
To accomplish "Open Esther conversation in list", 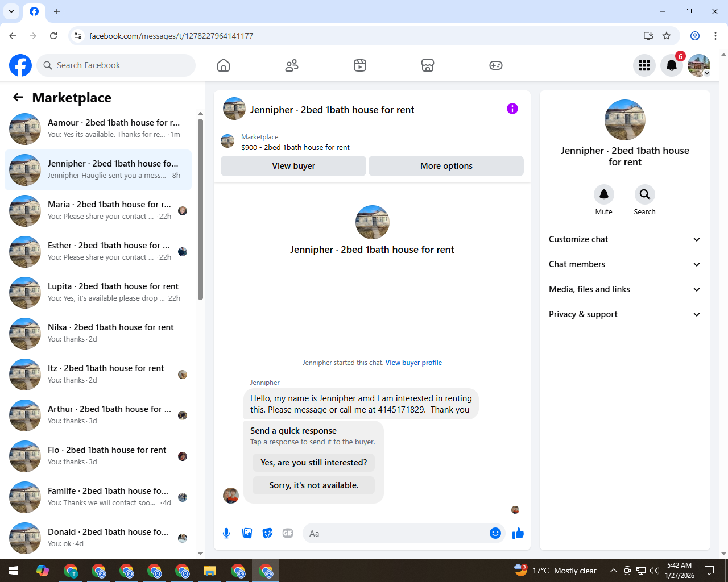I will (x=98, y=251).
